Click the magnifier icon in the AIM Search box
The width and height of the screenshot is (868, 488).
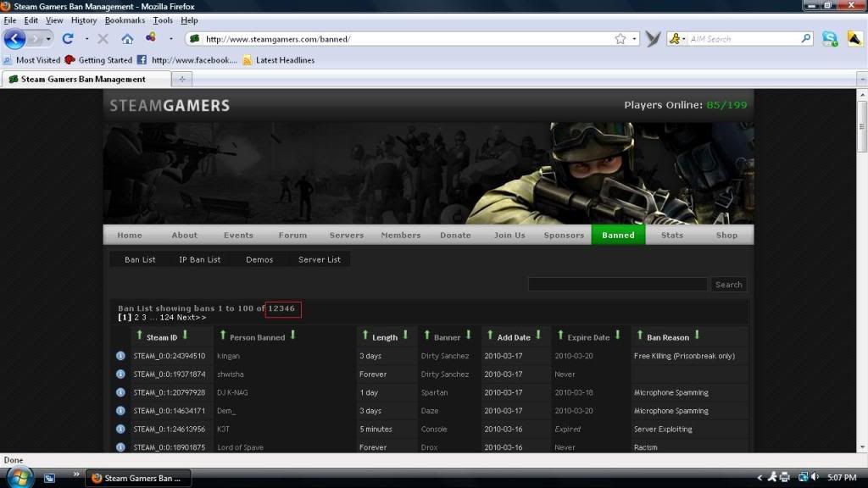point(805,39)
